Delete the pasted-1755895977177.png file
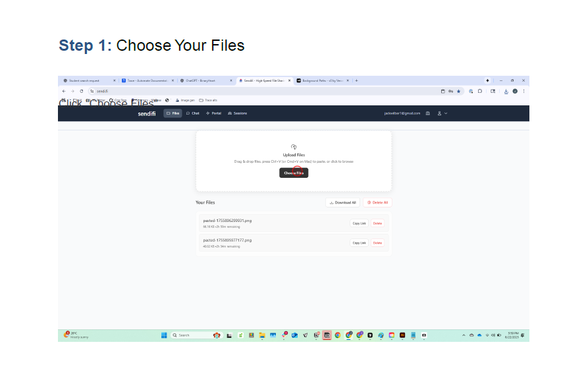Screen dimensions: 588x384 click(377, 243)
